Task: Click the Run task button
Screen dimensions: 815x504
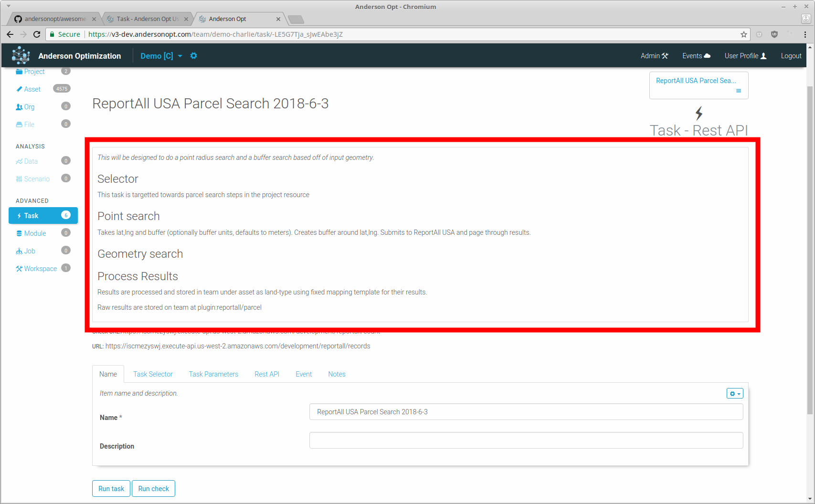Action: pyautogui.click(x=111, y=489)
